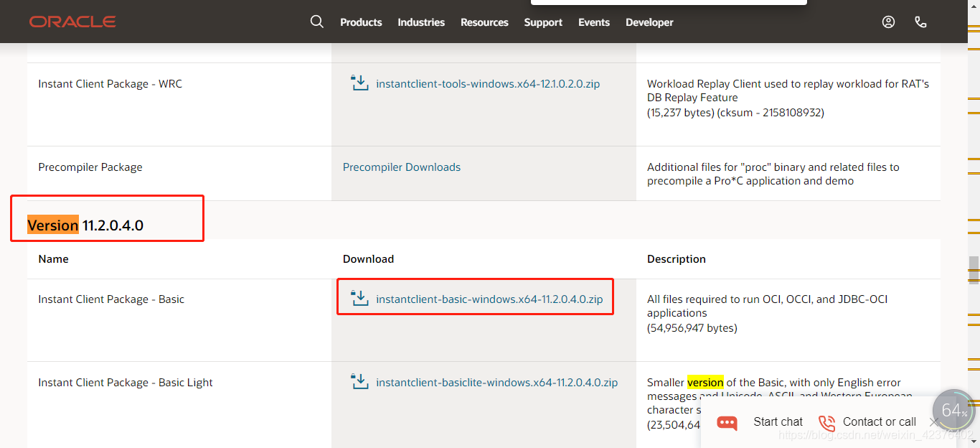The height and width of the screenshot is (448, 980).
Task: Click the phone contact icon in header
Action: (x=920, y=22)
